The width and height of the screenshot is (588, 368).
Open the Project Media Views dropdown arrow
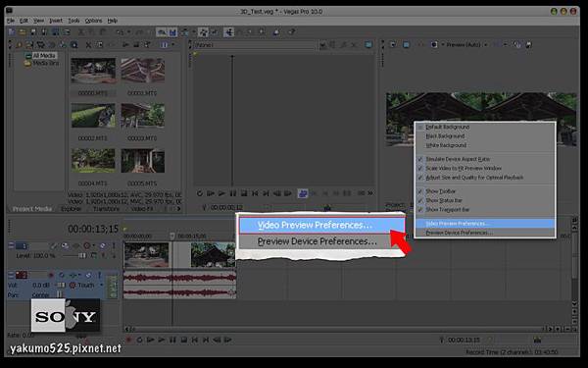pos(172,45)
